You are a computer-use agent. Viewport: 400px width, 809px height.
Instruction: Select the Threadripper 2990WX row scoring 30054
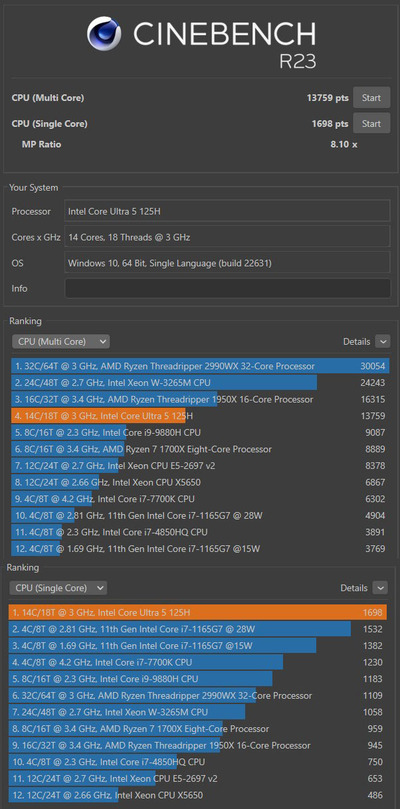(x=200, y=366)
